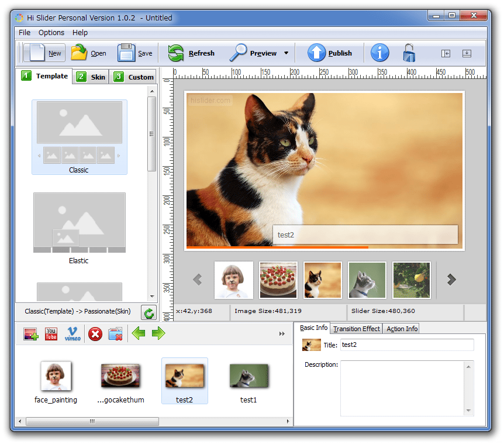The image size is (504, 444).
Task: Add an image with the picture-plus icon
Action: pyautogui.click(x=30, y=333)
